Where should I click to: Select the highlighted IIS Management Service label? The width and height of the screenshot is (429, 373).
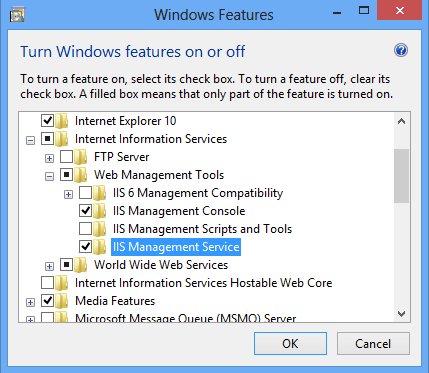click(176, 247)
